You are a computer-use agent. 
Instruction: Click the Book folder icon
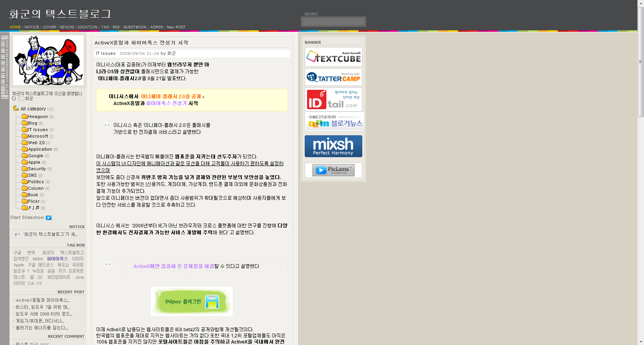click(x=25, y=195)
